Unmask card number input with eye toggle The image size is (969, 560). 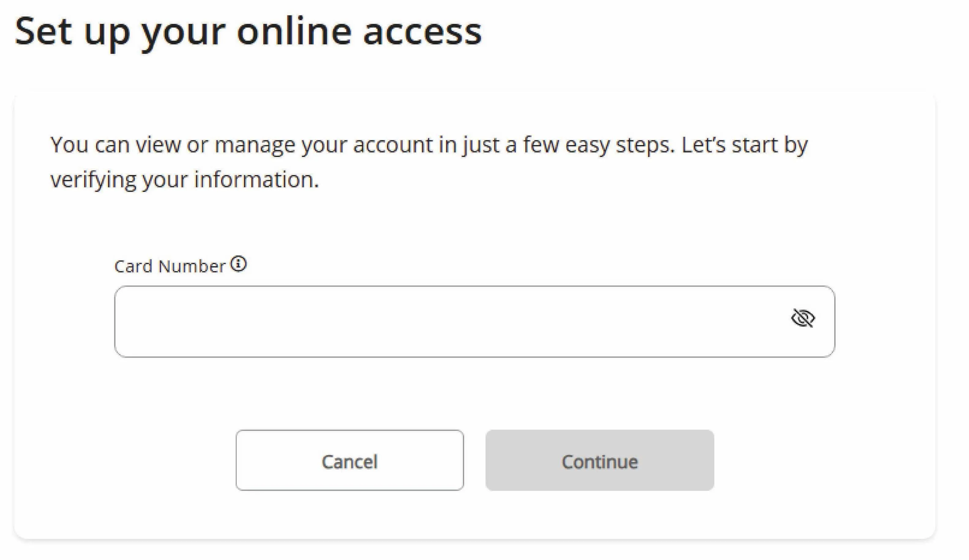(803, 318)
